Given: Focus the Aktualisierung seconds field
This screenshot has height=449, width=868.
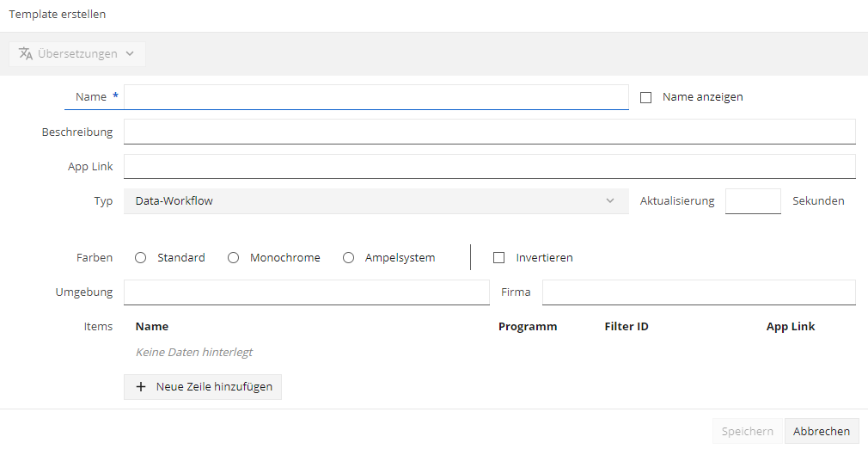Looking at the screenshot, I should [x=753, y=201].
